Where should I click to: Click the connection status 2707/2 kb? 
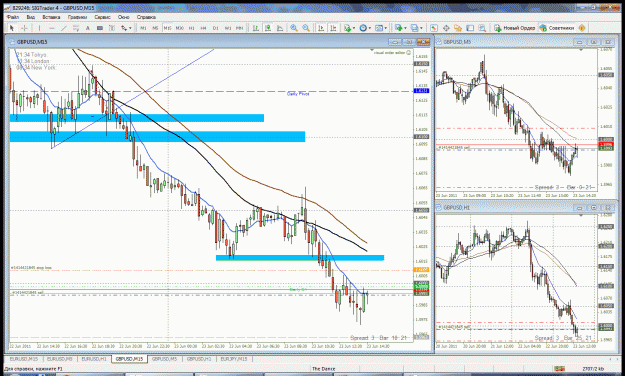(x=592, y=369)
